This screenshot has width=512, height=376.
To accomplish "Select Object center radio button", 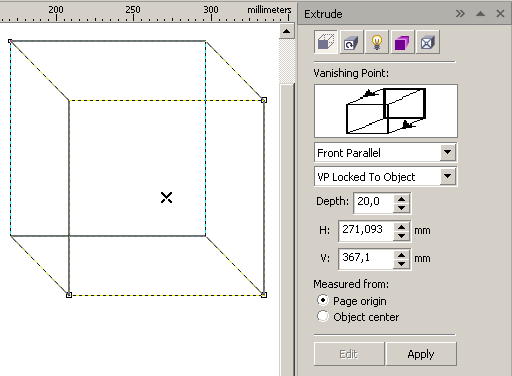I will click(323, 316).
